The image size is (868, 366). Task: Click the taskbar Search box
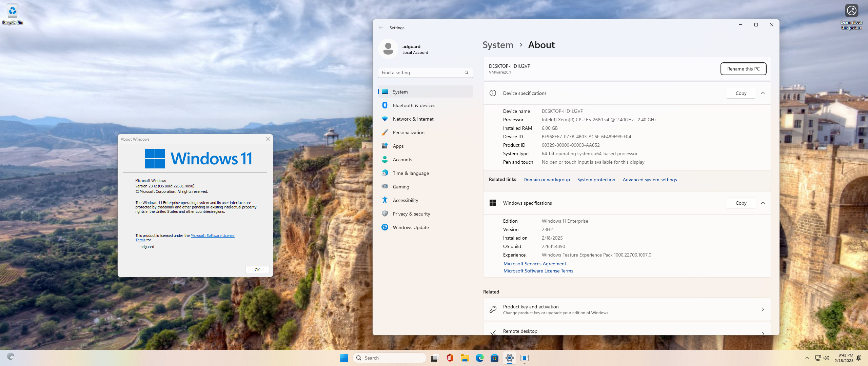389,358
